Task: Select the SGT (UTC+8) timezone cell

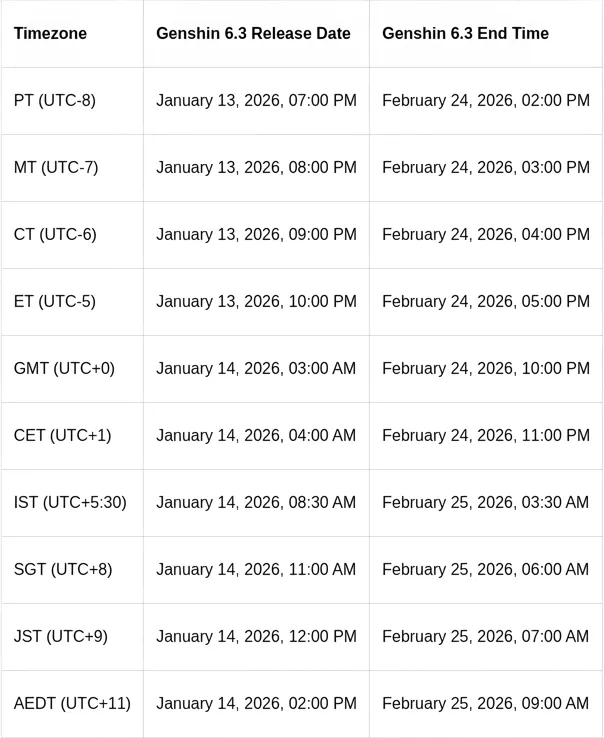Action: click(63, 570)
